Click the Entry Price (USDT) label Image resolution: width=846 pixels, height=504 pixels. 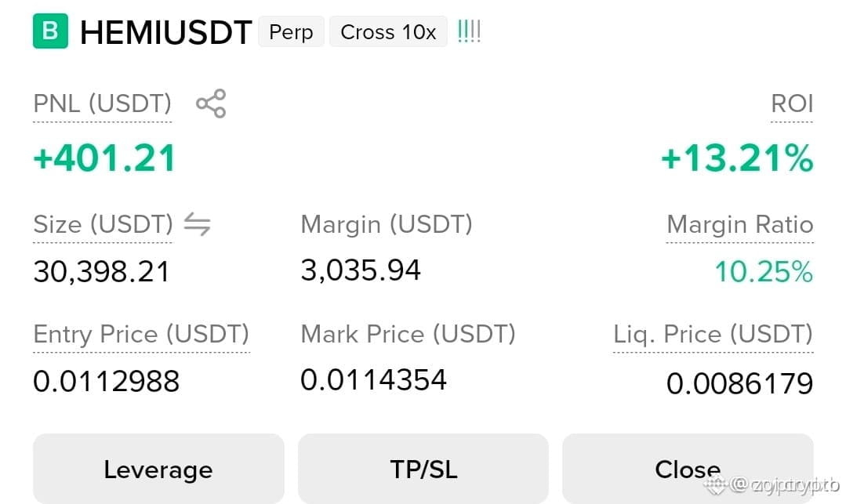141,335
